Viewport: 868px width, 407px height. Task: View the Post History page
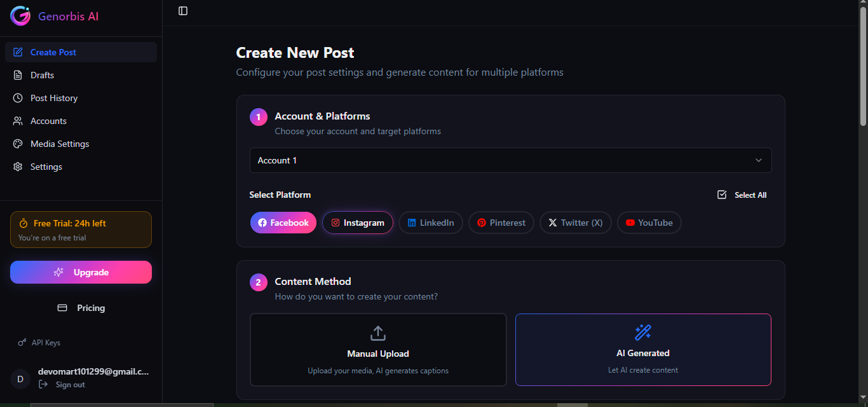point(53,97)
